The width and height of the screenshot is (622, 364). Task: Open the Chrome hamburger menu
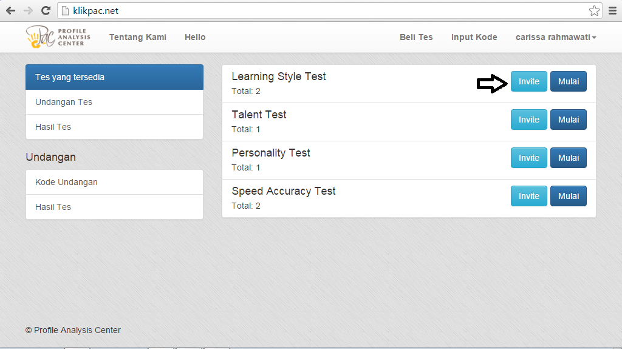[x=612, y=10]
